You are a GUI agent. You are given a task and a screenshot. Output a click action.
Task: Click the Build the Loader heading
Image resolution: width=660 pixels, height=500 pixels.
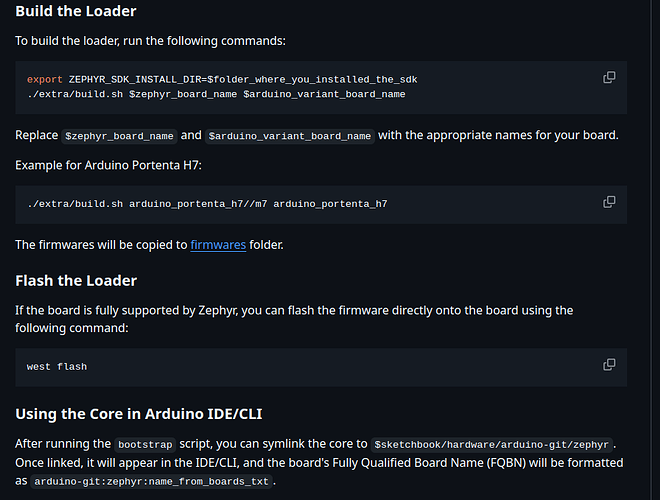coord(76,11)
